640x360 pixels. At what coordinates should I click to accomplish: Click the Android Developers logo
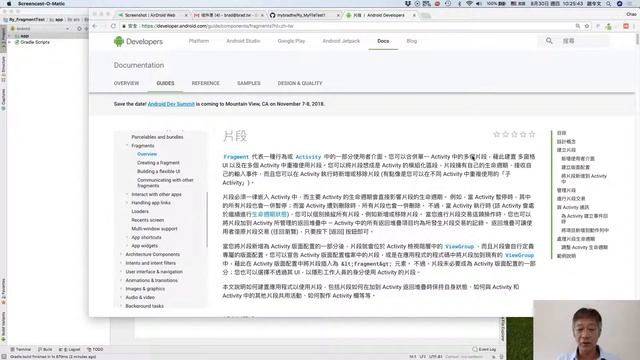coord(138,42)
